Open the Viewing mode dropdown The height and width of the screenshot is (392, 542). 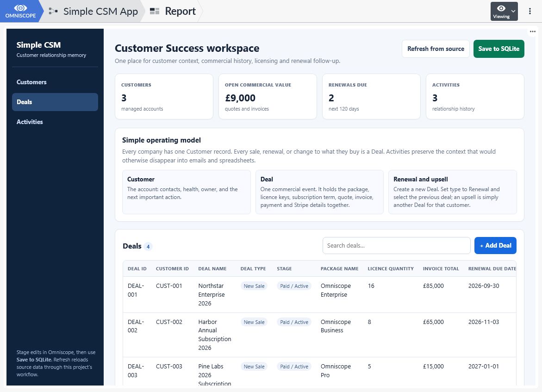(x=504, y=12)
